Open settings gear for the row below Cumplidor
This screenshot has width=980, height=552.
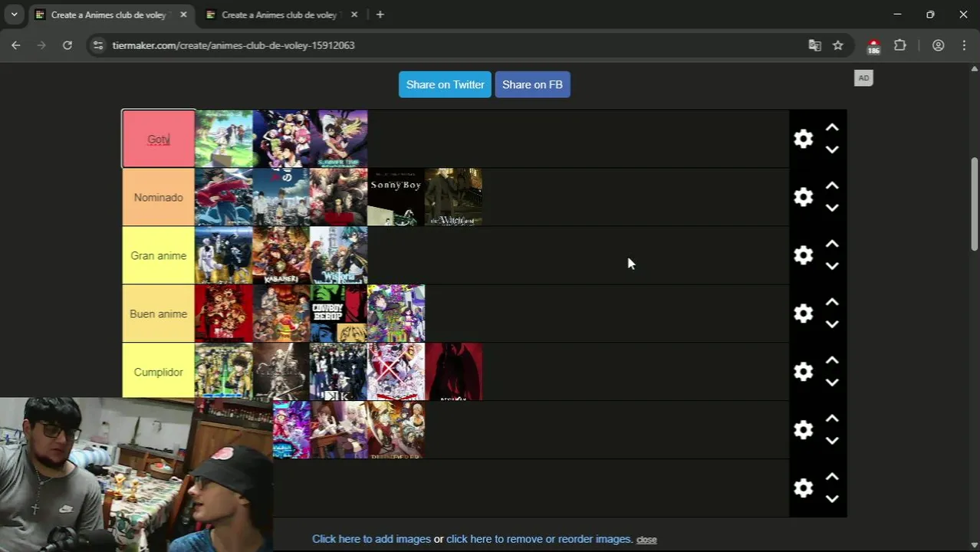coord(803,430)
